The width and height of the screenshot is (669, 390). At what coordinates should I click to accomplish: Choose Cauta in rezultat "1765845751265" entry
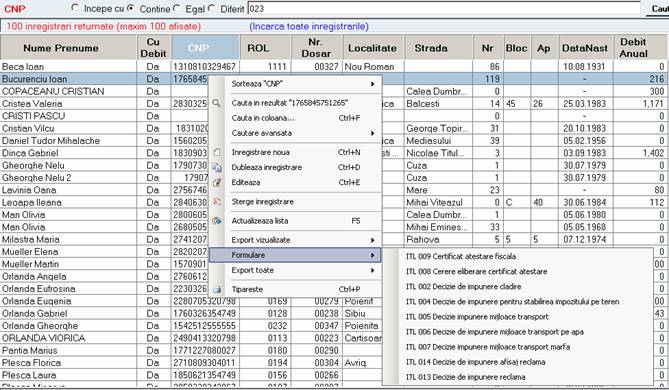pos(295,103)
